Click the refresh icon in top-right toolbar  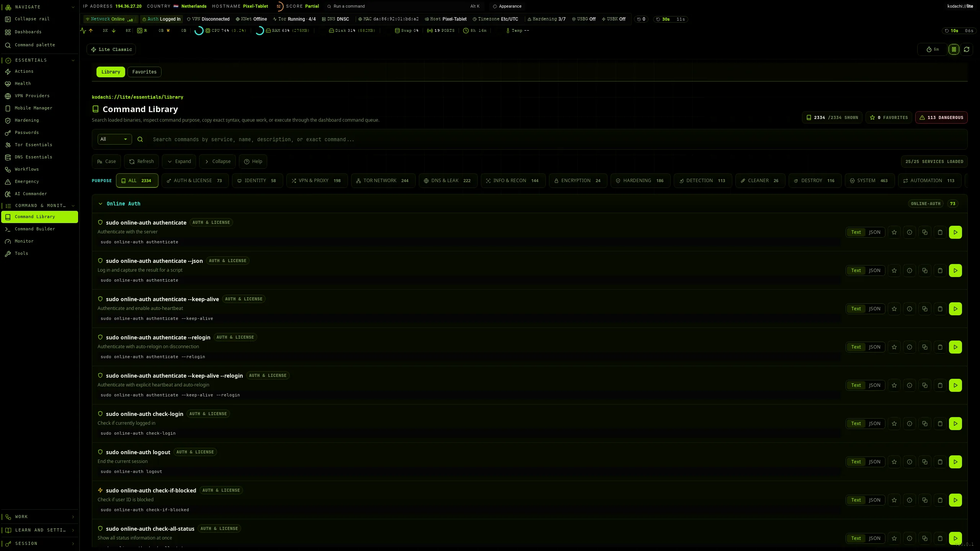966,49
